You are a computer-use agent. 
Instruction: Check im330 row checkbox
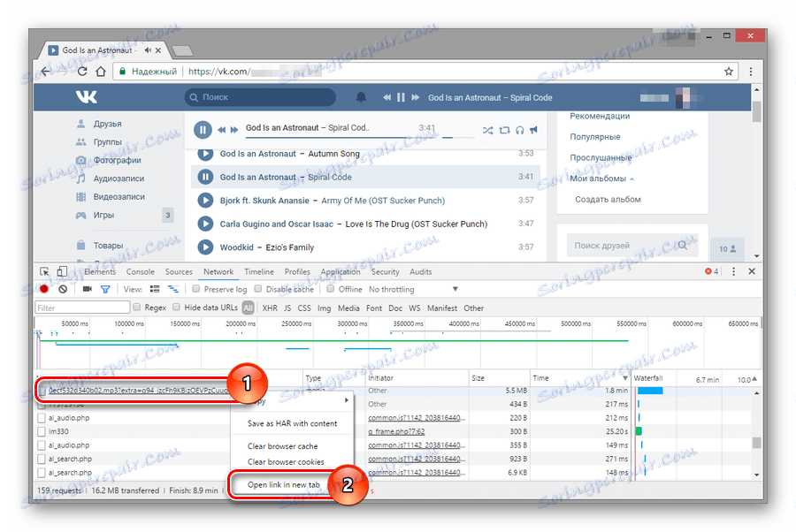click(42, 431)
